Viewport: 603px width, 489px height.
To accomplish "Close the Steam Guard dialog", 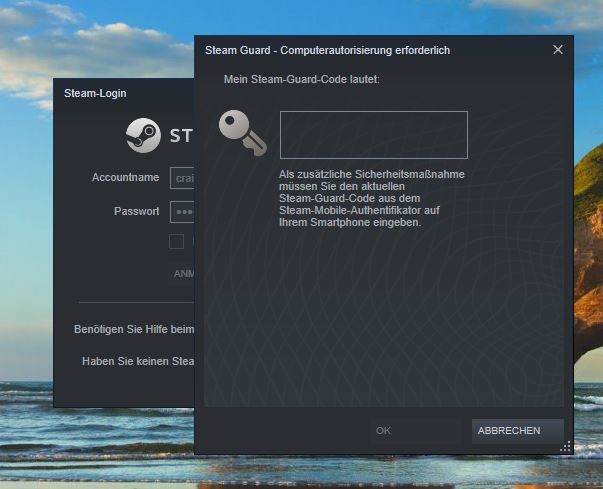I will 558,50.
